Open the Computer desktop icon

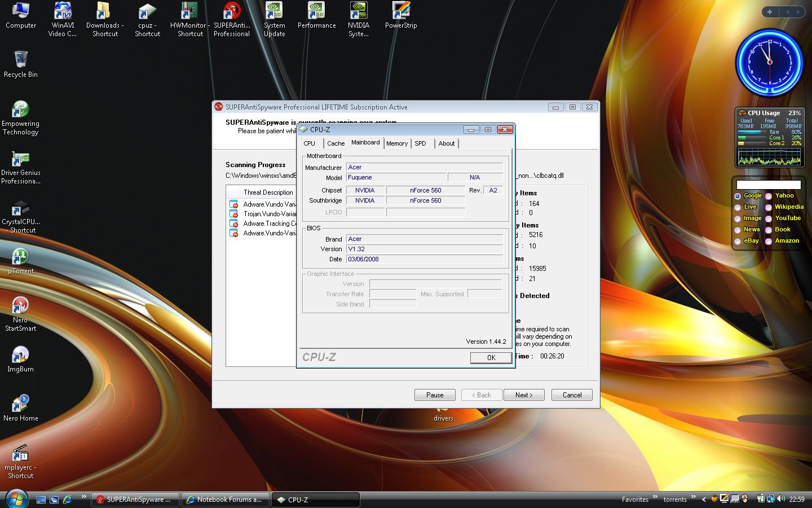(21, 15)
